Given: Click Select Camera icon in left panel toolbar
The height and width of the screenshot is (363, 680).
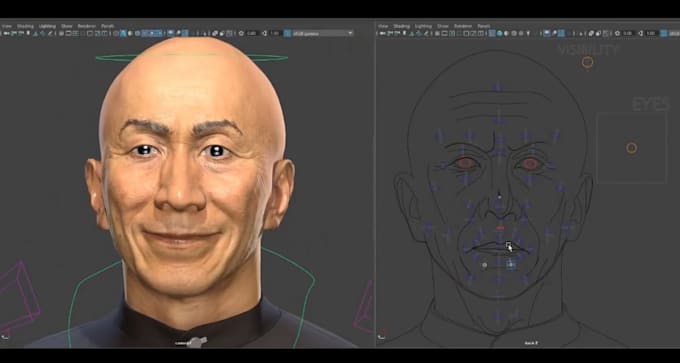Looking at the screenshot, I should pos(7,33).
